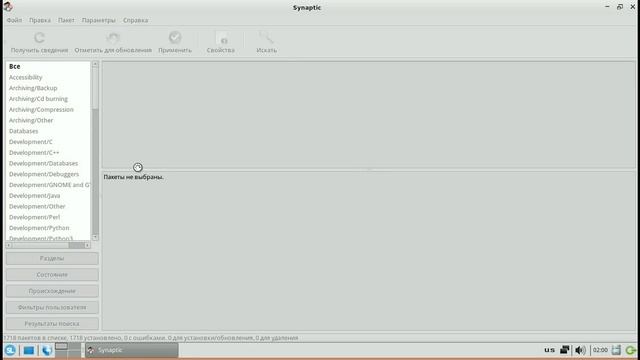Select the Archiving/Other category
Screen dimensions: 640x360
pos(48,120)
